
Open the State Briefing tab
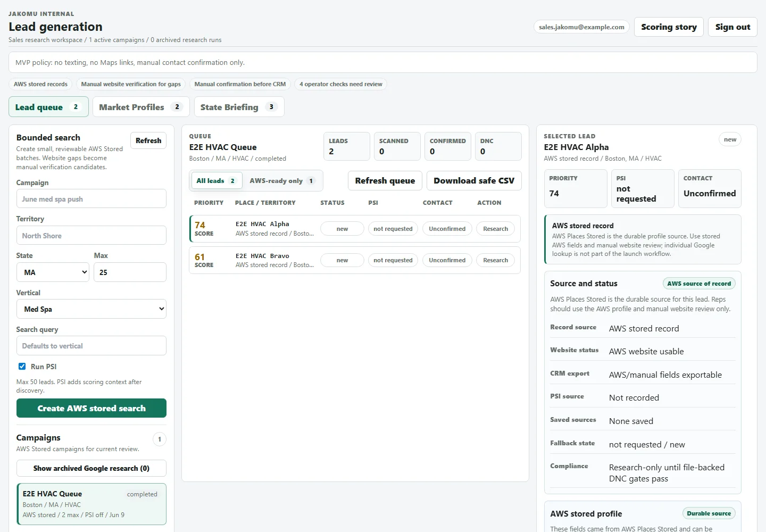(239, 107)
